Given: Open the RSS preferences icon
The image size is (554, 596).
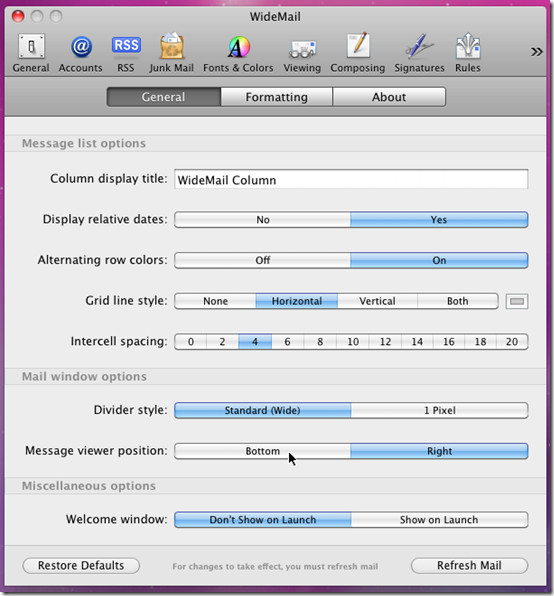Looking at the screenshot, I should pos(126,53).
